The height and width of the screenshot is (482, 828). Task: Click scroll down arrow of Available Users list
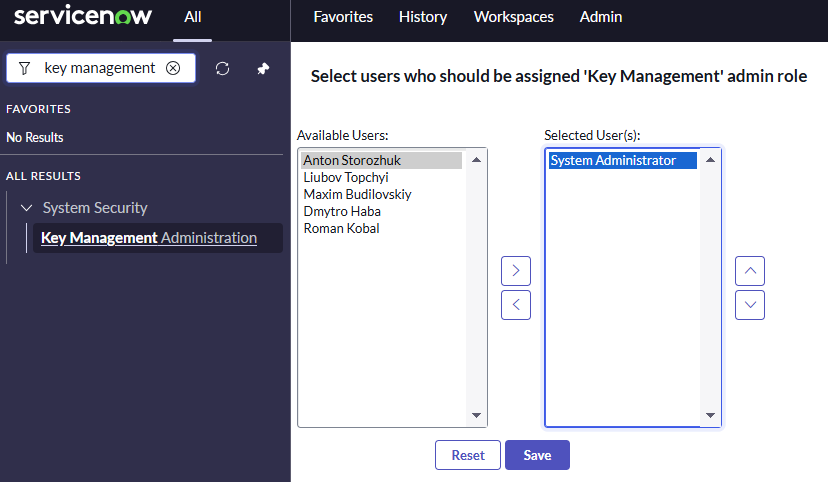(x=477, y=416)
